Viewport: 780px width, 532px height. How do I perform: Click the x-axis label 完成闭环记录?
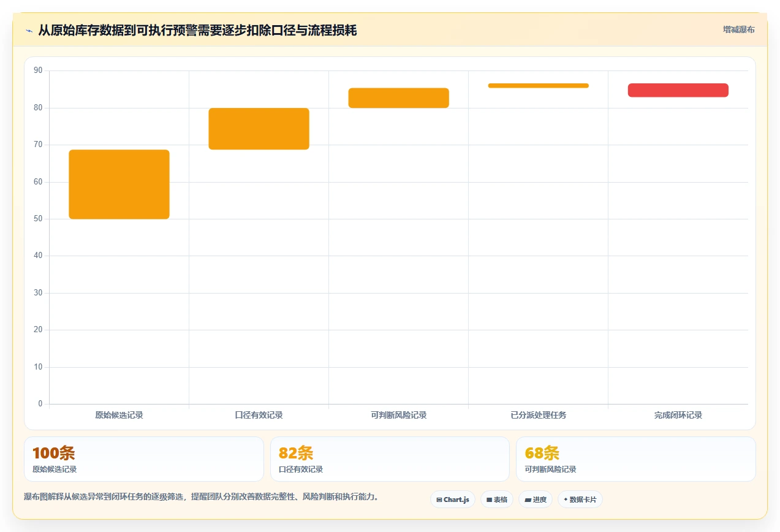coord(678,415)
